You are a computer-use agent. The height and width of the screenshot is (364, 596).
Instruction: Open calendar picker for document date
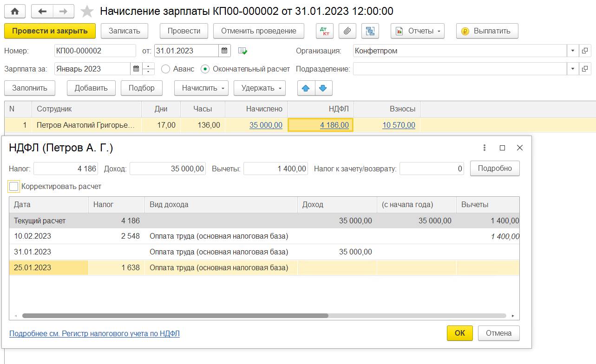pyautogui.click(x=224, y=51)
